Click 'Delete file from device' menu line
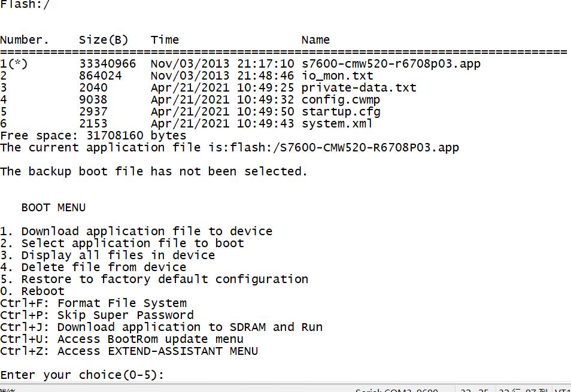 click(104, 268)
